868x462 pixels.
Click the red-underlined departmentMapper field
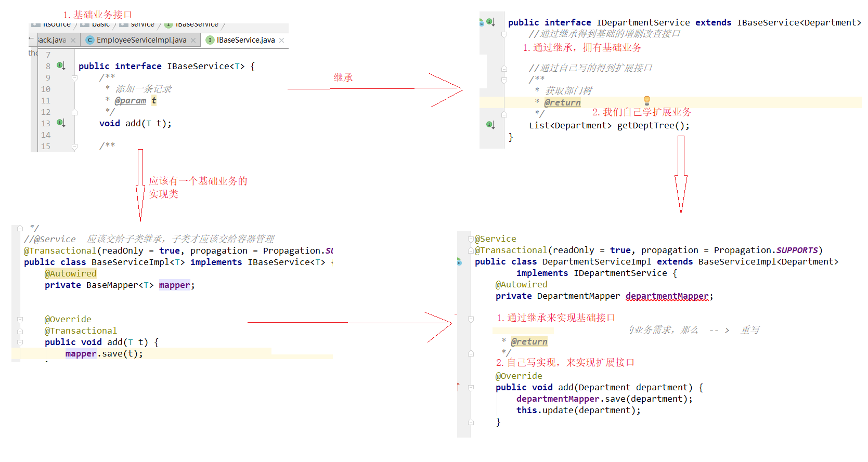[667, 296]
